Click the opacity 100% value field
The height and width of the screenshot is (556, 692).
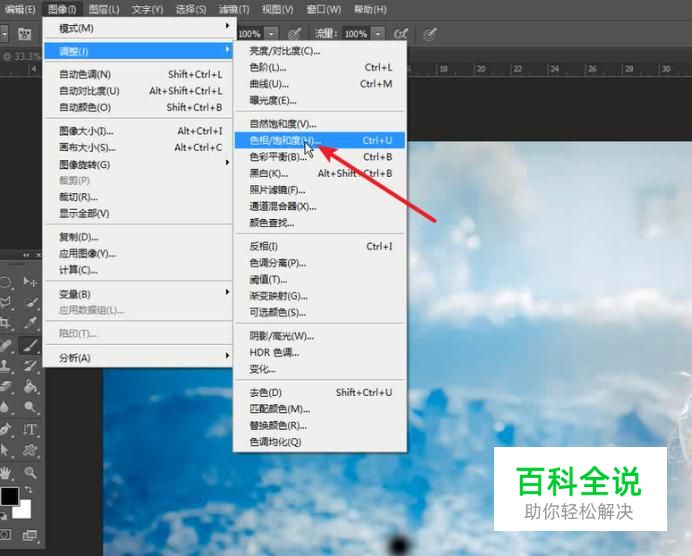(250, 34)
